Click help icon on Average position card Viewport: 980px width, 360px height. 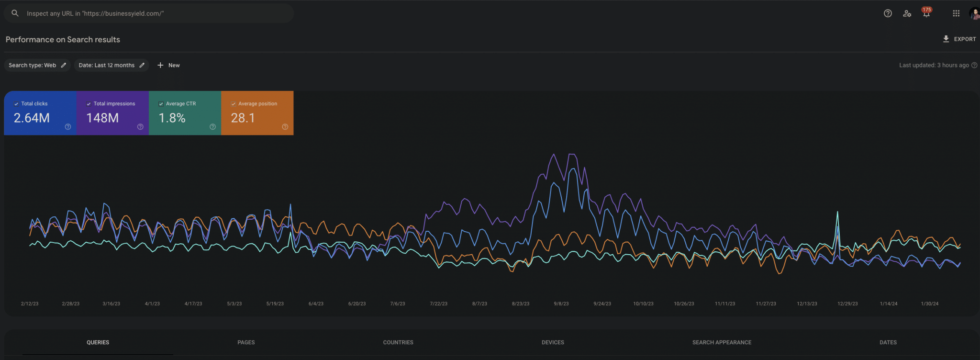[285, 127]
